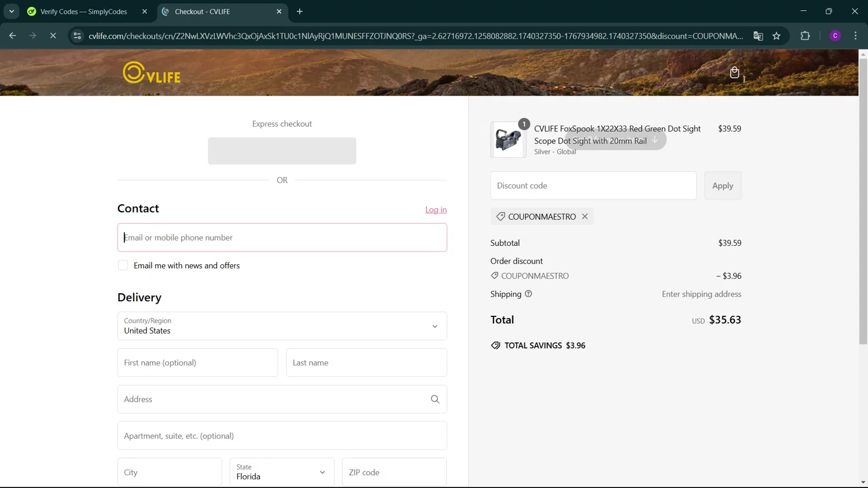868x488 pixels.
Task: Expand the Country/Region dropdown
Action: [282, 326]
